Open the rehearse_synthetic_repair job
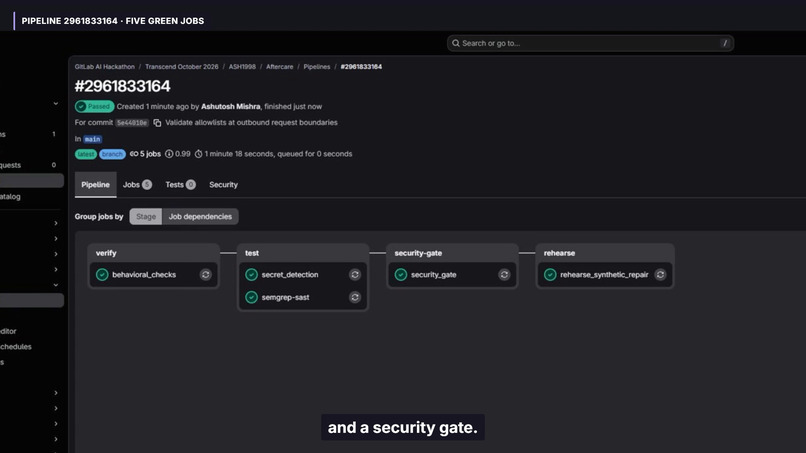This screenshot has height=453, width=806. (604, 275)
